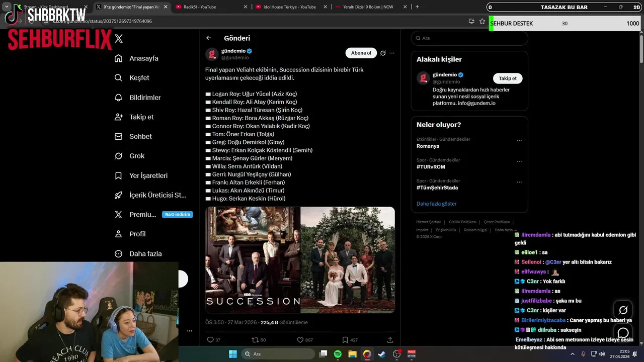Click the Ara search field on X
The image size is (644, 362).
coord(469,38)
